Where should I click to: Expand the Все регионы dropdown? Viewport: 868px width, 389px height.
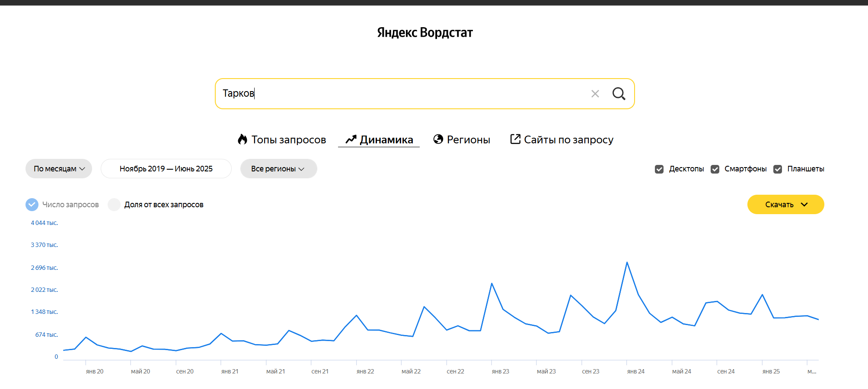[x=278, y=169]
